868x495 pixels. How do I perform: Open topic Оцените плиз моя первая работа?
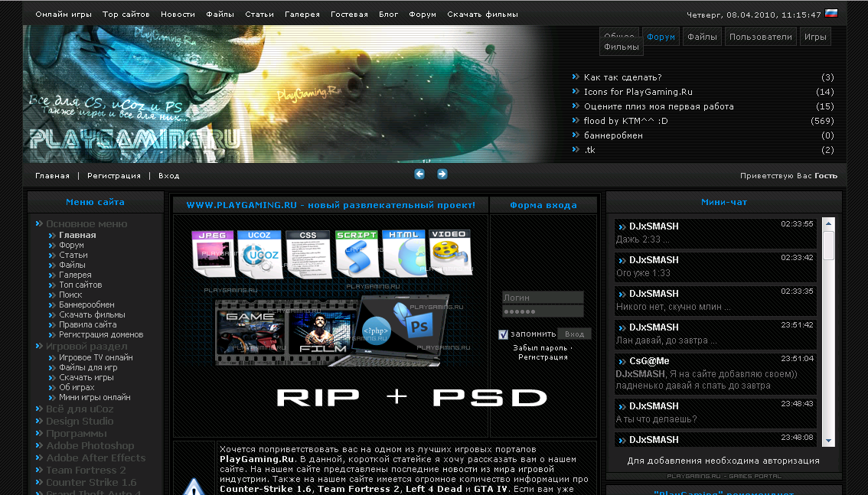pyautogui.click(x=659, y=106)
